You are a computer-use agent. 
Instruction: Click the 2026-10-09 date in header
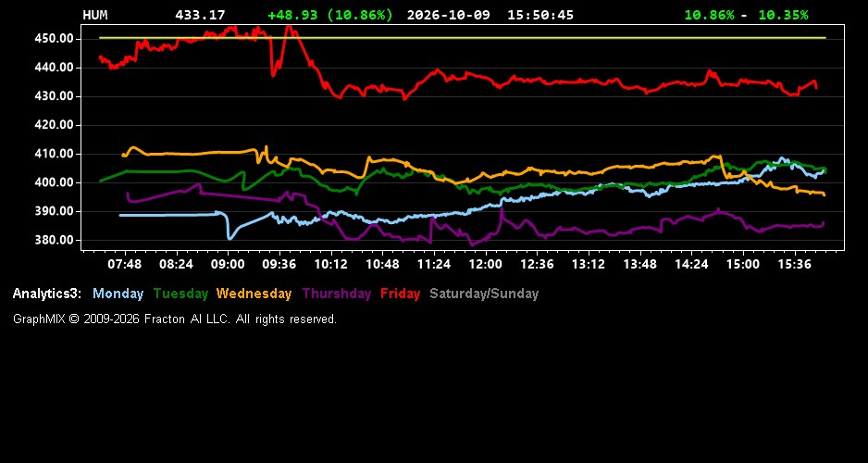click(x=449, y=15)
